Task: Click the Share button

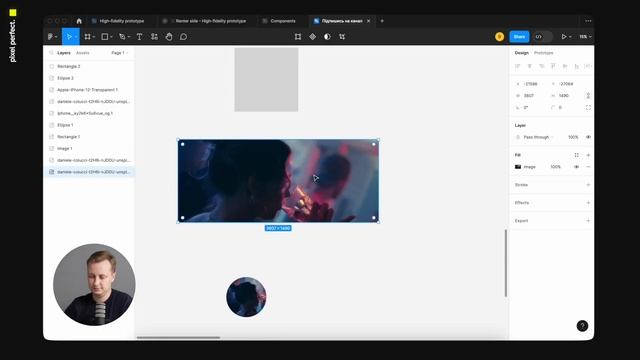Action: tap(519, 37)
